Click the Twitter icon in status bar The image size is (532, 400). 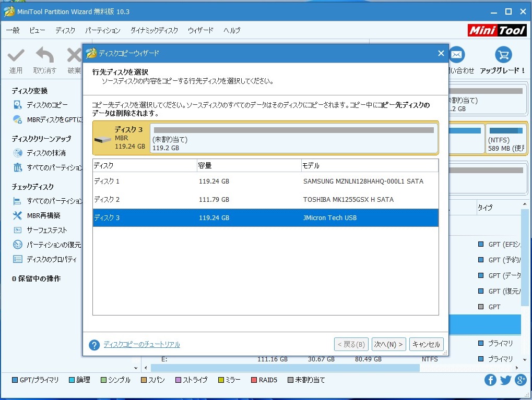pos(505,380)
